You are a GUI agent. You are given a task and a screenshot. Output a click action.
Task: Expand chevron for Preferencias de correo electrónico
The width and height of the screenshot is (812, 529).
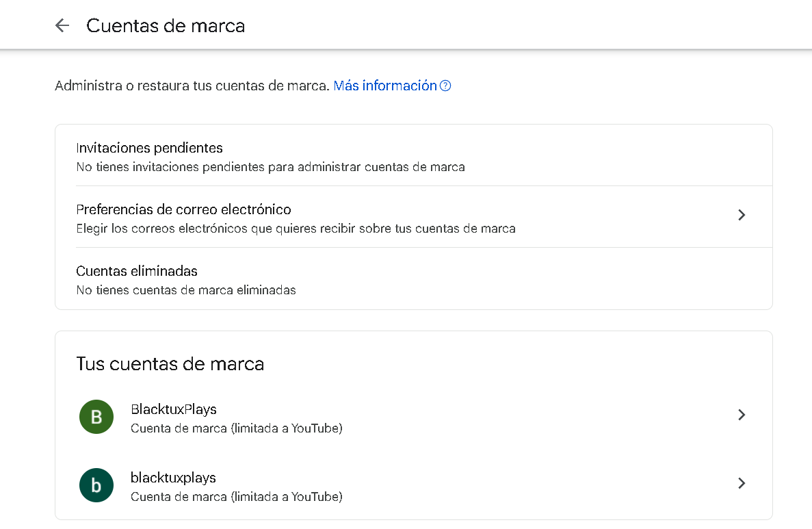pyautogui.click(x=742, y=215)
